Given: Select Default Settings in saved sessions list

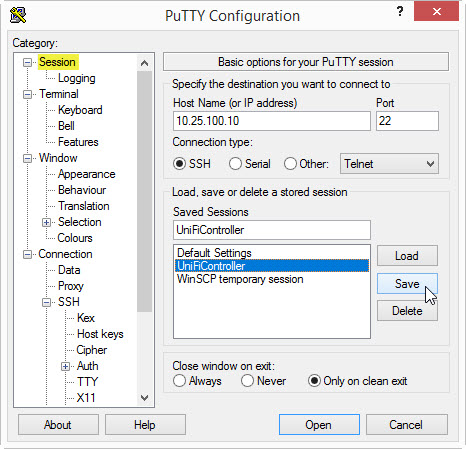Looking at the screenshot, I should tap(214, 253).
